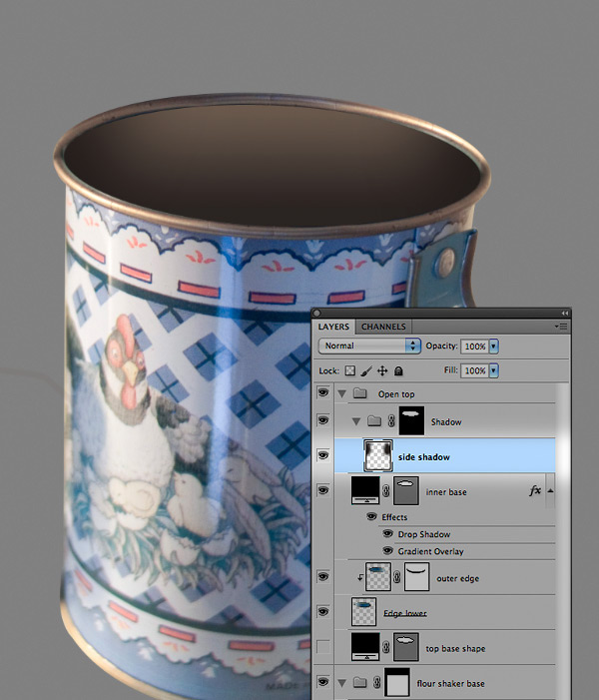This screenshot has height=700, width=599.
Task: Enable lock image pixels brush icon
Action: (x=366, y=371)
